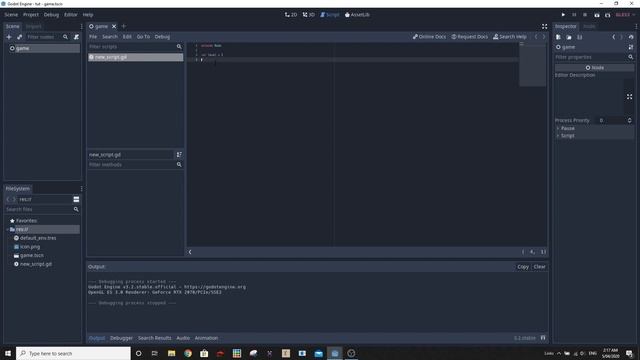Viewport: 640px width, 360px height.
Task: Open the Audio bottom panel
Action: [x=183, y=338]
